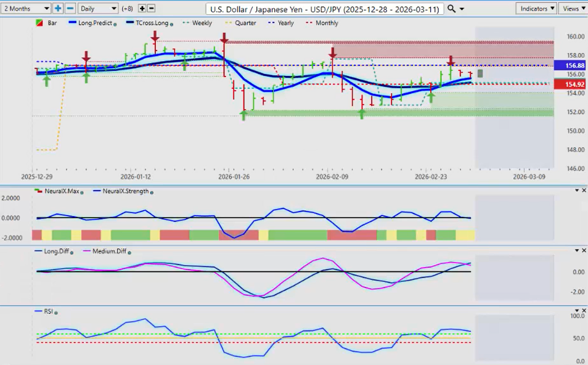Open the Views menu
The width and height of the screenshot is (588, 365).
click(573, 8)
